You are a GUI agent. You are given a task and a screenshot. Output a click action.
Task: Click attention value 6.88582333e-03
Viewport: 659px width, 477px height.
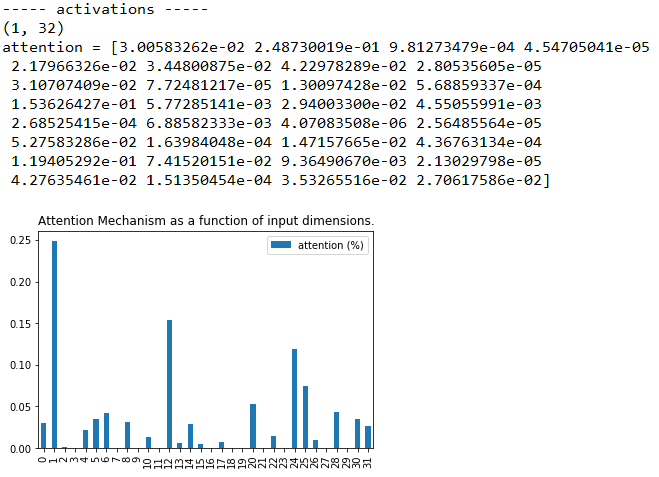[x=209, y=124]
